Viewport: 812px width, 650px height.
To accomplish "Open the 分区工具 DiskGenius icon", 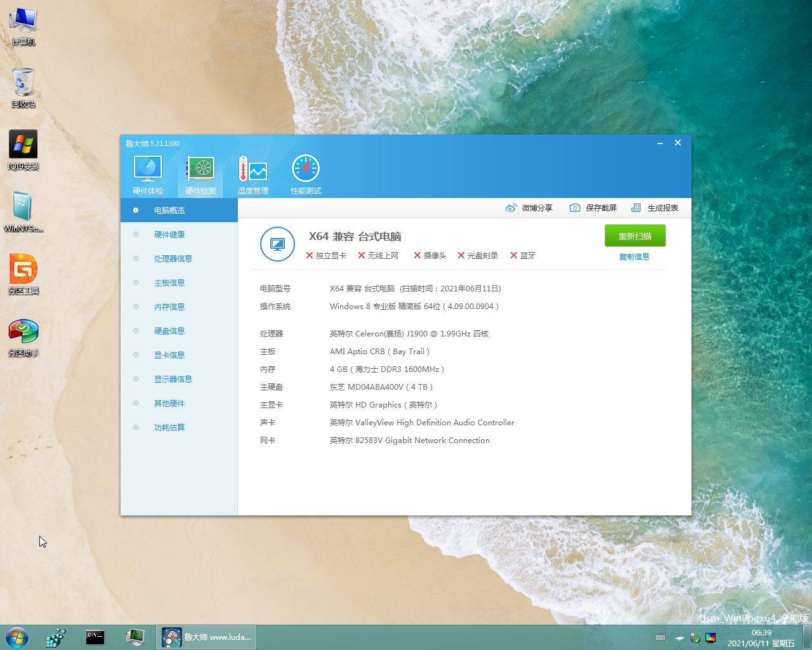I will pyautogui.click(x=23, y=274).
